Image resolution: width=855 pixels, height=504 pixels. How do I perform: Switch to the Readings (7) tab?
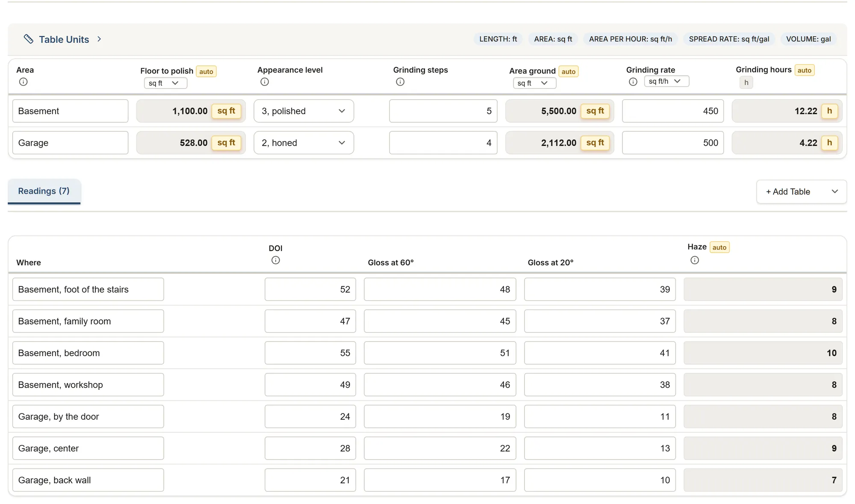(44, 191)
